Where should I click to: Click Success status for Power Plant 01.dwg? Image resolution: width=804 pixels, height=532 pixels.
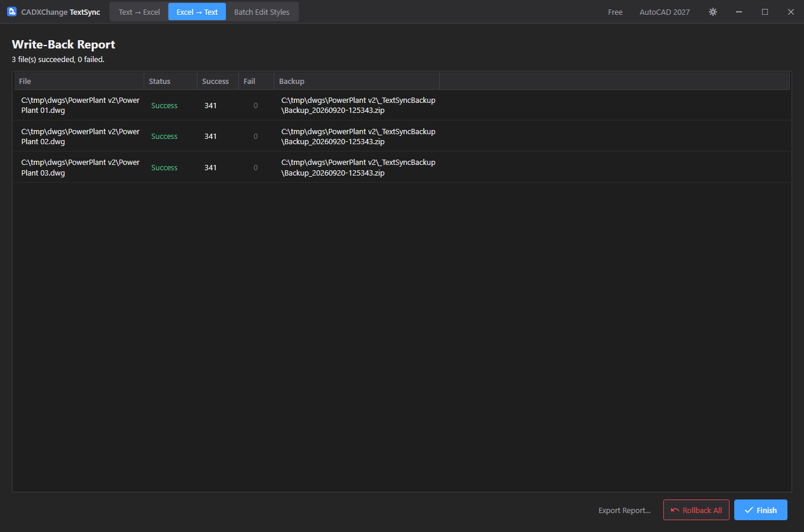164,105
